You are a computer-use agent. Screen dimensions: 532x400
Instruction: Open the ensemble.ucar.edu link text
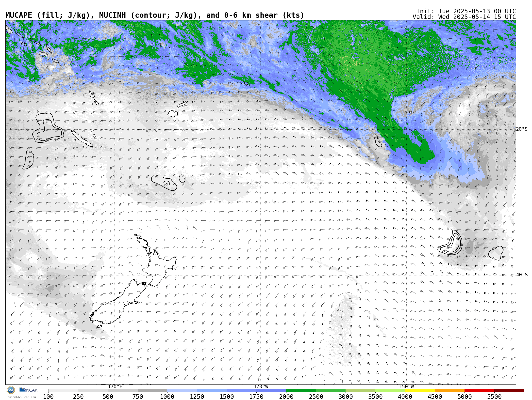click(x=22, y=397)
